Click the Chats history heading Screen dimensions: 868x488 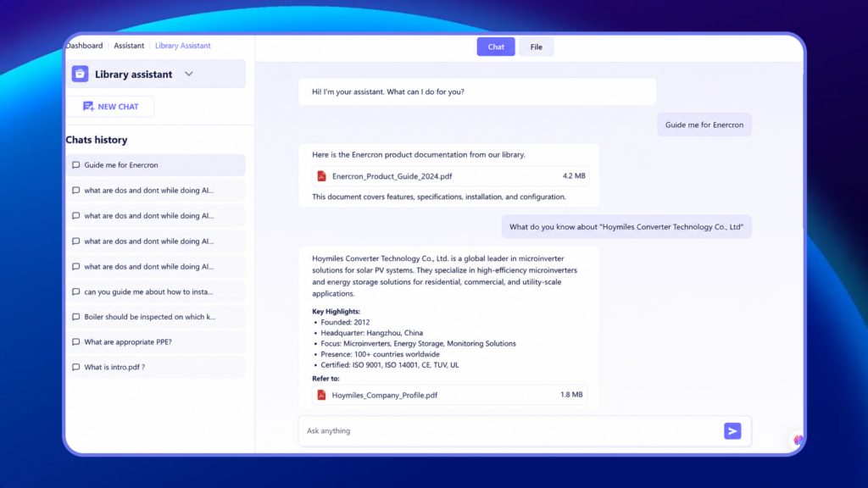(97, 140)
